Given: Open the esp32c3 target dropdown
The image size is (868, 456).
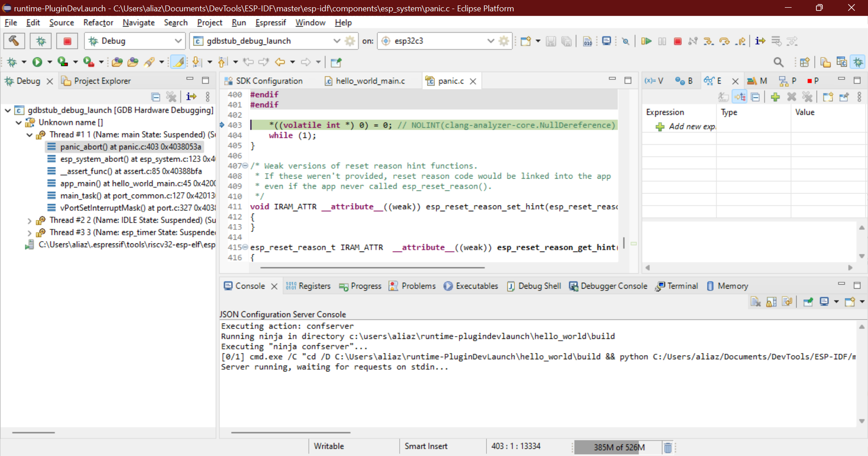Looking at the screenshot, I should pos(491,41).
